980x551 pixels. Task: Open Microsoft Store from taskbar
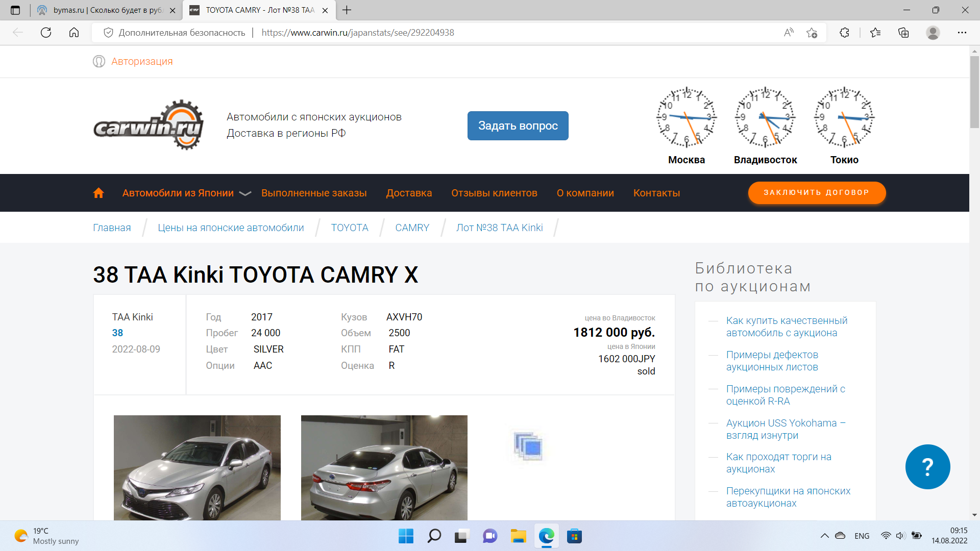pyautogui.click(x=574, y=536)
